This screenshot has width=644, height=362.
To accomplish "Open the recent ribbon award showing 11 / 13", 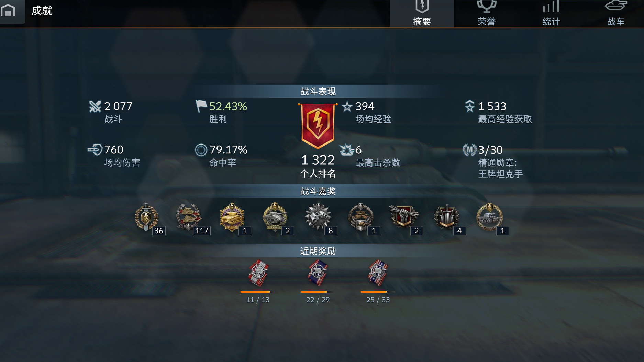I will (258, 273).
